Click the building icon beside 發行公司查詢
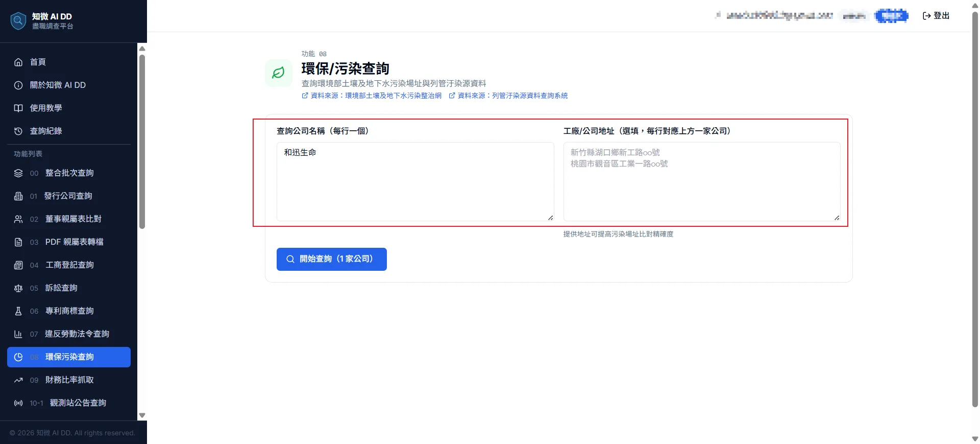The image size is (980, 444). 18,196
